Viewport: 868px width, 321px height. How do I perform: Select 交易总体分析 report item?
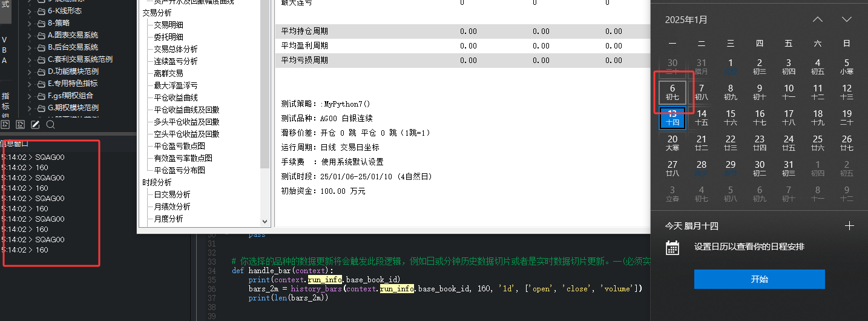coord(176,49)
